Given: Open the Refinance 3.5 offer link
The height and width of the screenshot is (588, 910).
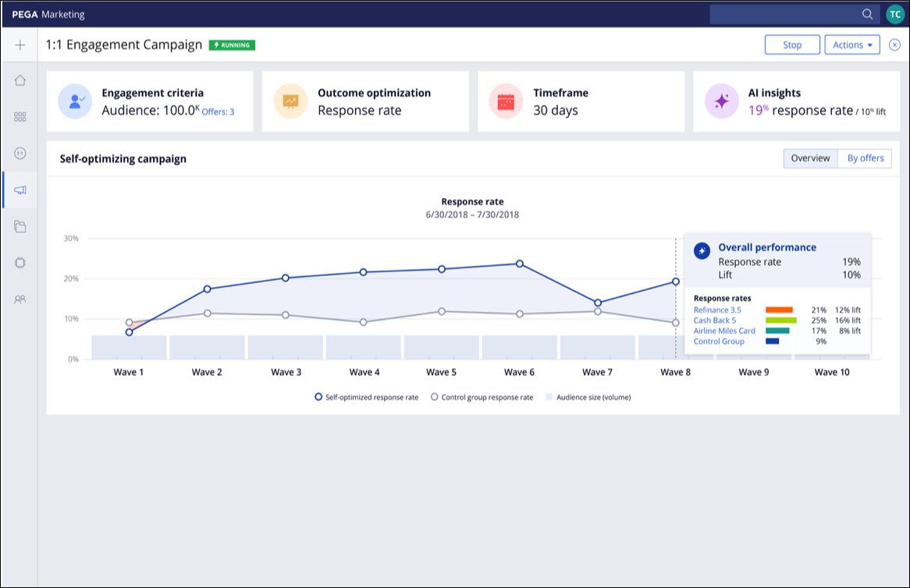Looking at the screenshot, I should click(717, 310).
